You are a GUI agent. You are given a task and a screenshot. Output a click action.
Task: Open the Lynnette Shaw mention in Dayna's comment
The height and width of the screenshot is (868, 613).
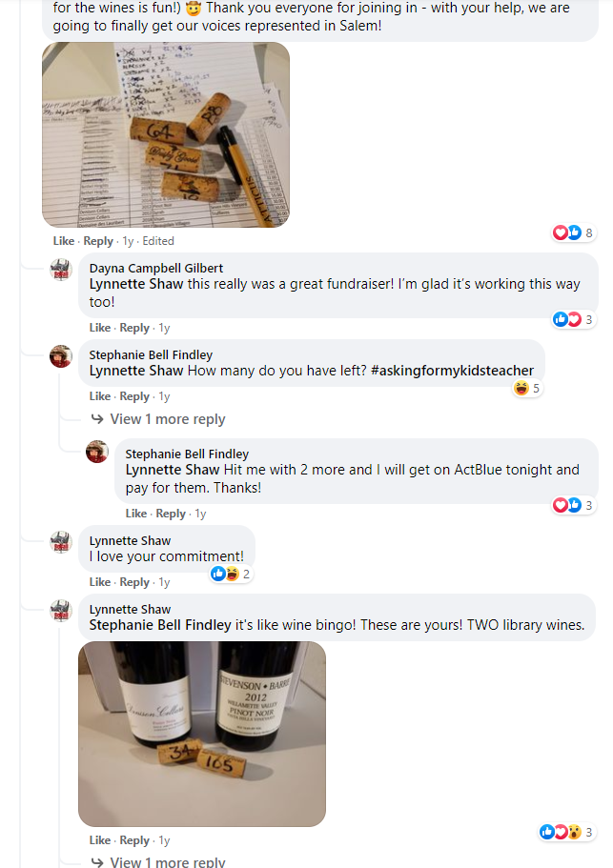point(136,284)
